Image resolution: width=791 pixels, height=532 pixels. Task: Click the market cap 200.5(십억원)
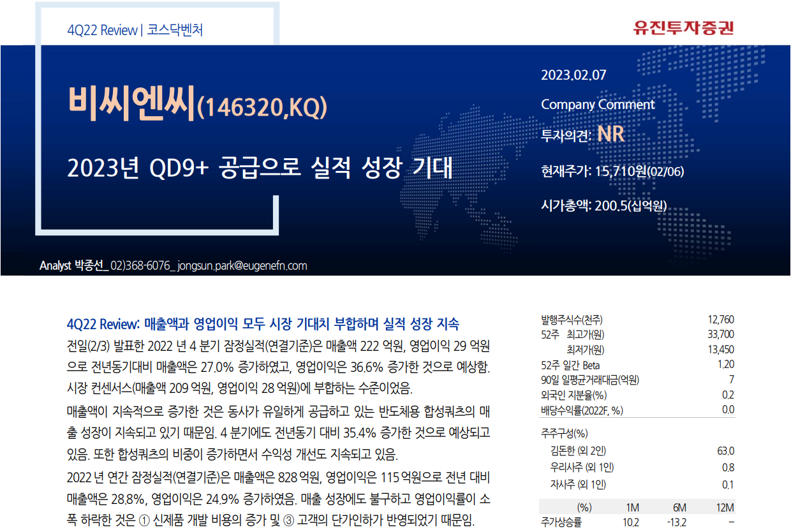631,205
